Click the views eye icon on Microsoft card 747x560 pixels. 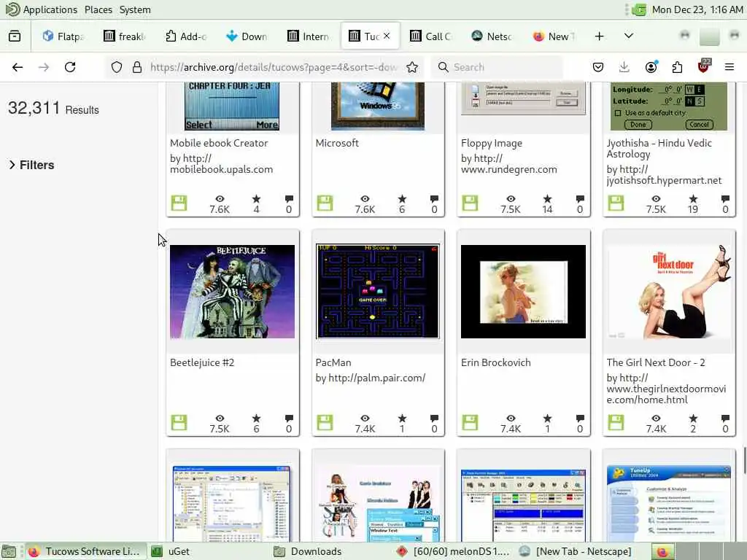365,199
